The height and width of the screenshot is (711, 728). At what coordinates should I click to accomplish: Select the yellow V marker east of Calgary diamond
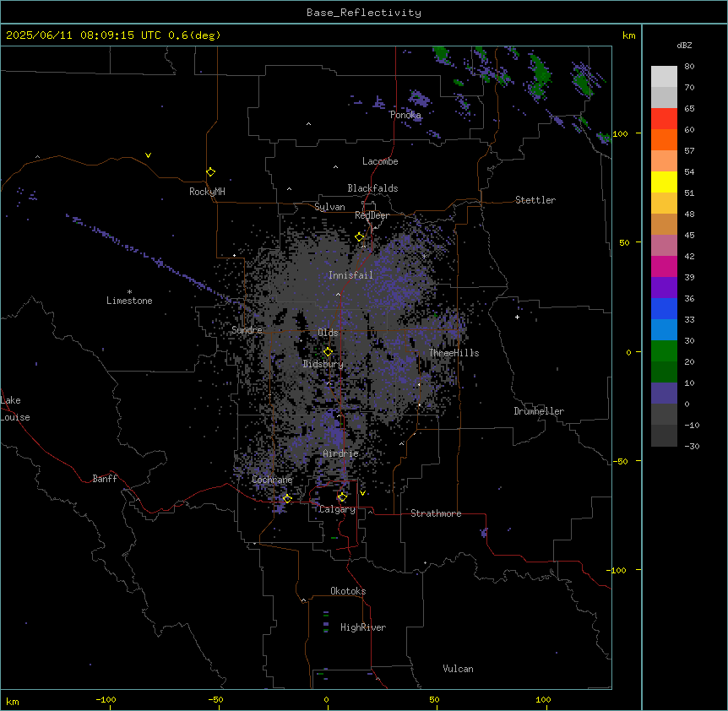tap(362, 493)
